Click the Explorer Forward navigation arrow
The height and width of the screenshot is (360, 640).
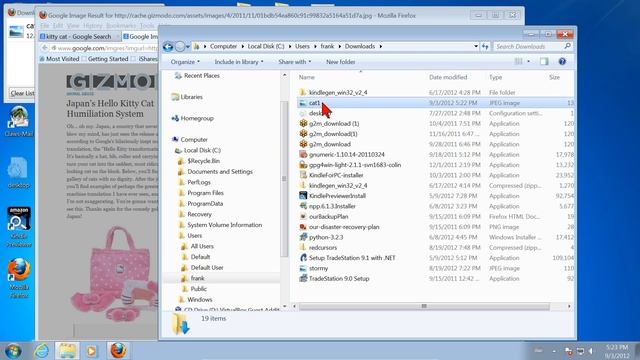180,47
